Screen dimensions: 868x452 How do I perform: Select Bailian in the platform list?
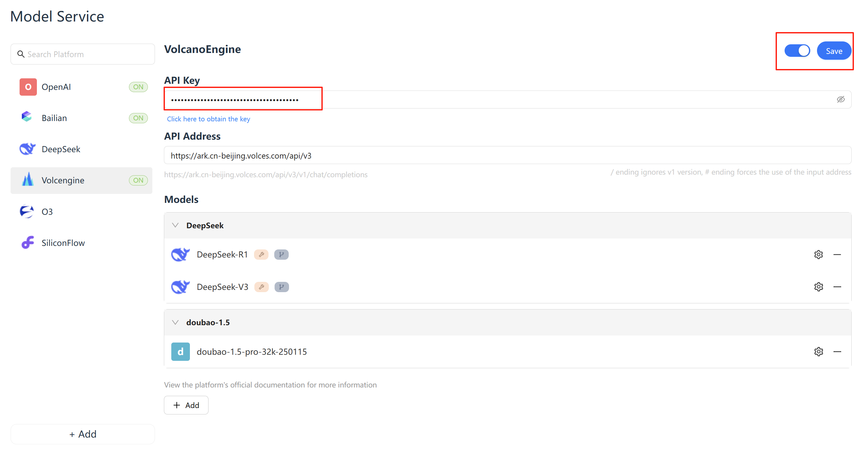[x=81, y=118]
